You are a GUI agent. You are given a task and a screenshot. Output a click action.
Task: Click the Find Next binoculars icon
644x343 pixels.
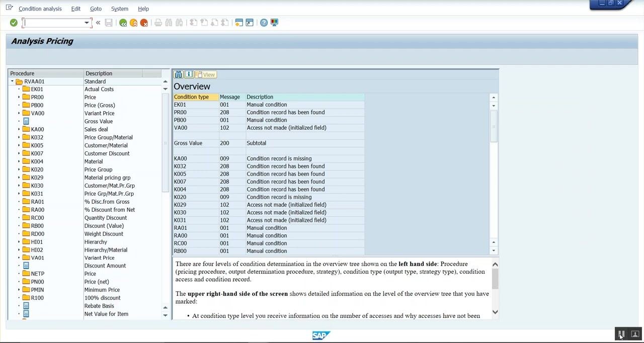(x=179, y=23)
